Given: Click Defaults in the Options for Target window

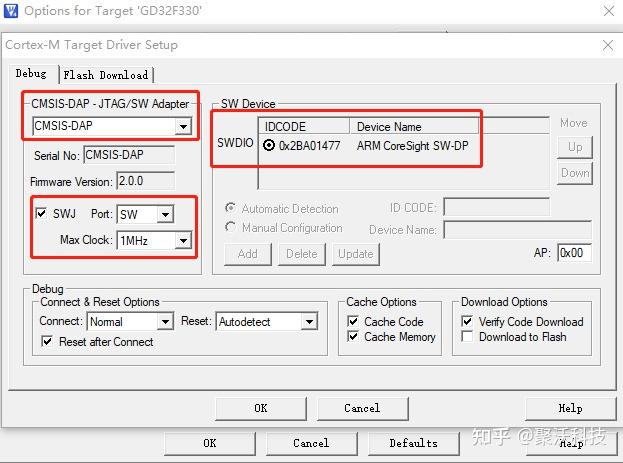Looking at the screenshot, I should pyautogui.click(x=414, y=443).
